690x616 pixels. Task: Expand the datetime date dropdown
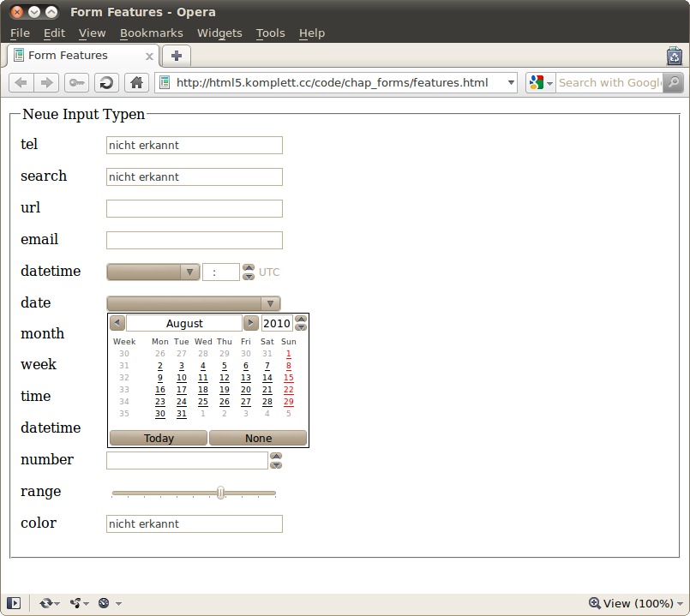pos(189,272)
